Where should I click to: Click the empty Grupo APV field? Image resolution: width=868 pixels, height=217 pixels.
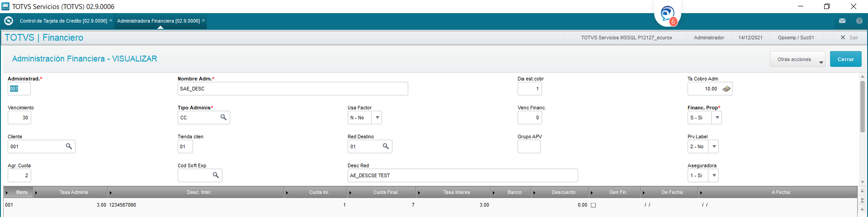click(529, 146)
